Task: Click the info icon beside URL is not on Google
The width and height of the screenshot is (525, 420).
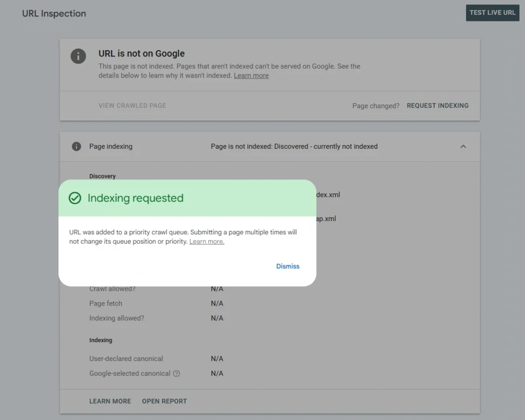Action: (x=78, y=56)
